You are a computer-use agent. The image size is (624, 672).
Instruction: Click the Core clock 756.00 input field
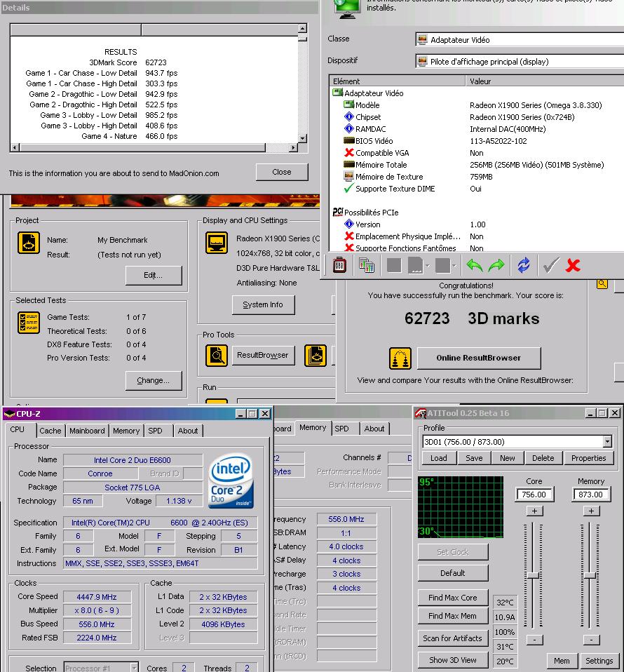(x=534, y=494)
